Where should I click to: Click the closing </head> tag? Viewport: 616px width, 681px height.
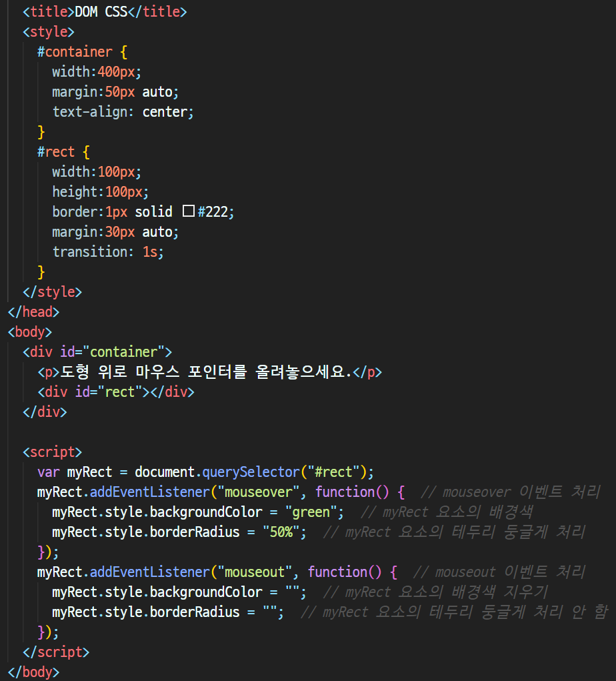pos(33,312)
